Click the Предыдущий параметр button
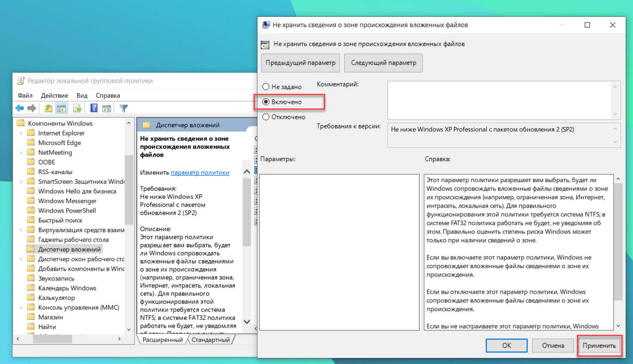633x364 pixels. tap(301, 63)
